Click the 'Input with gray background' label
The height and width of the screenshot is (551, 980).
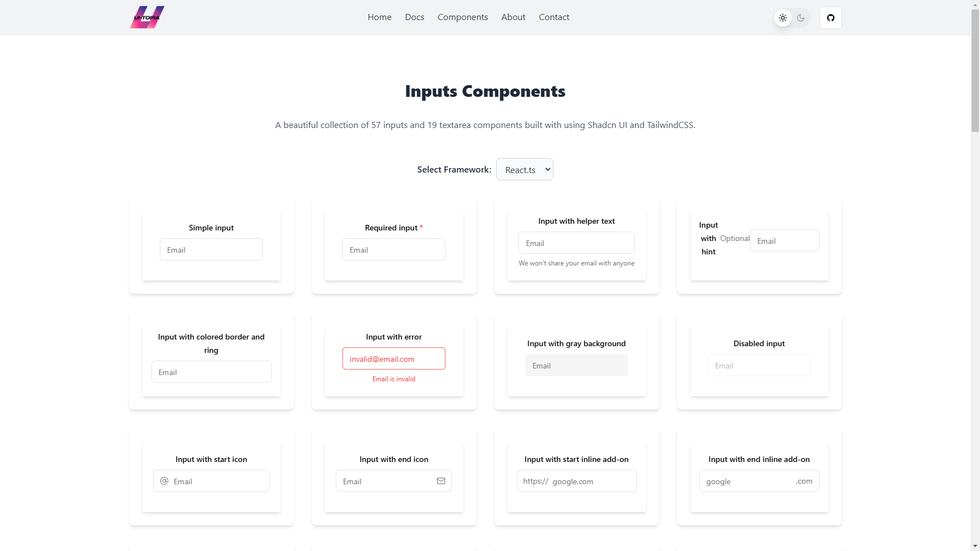pyautogui.click(x=576, y=343)
